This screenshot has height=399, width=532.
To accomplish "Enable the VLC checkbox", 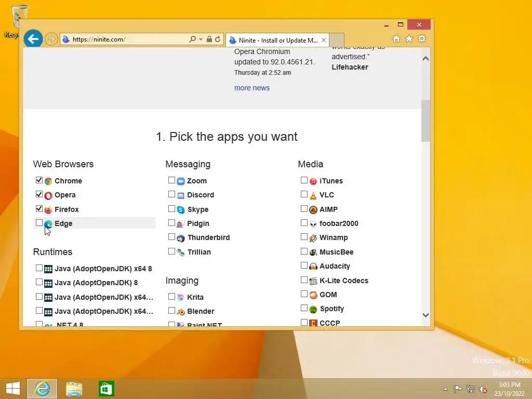I will [304, 194].
